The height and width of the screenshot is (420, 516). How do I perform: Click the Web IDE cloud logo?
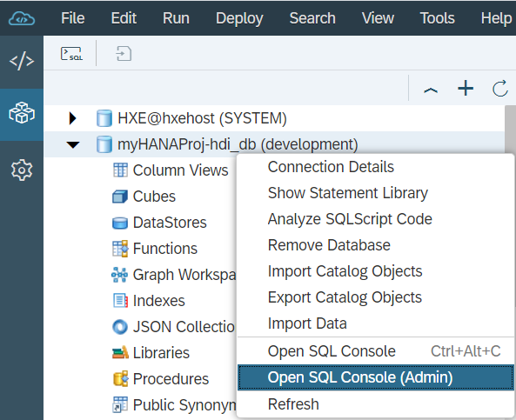[x=22, y=18]
